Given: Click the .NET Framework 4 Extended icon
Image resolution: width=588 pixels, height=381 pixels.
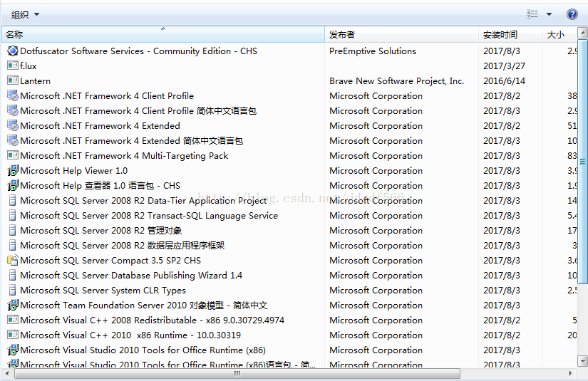Looking at the screenshot, I should coord(13,125).
